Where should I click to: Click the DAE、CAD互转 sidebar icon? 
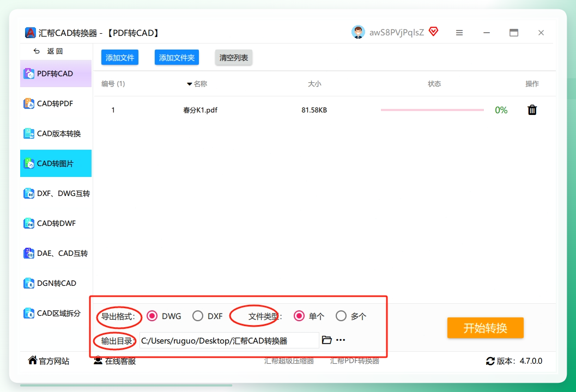coord(29,253)
